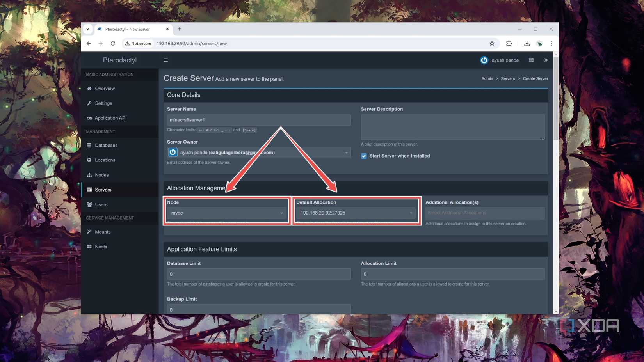This screenshot has width=644, height=362.
Task: Open Mounts in sidebar
Action: pyautogui.click(x=119, y=232)
